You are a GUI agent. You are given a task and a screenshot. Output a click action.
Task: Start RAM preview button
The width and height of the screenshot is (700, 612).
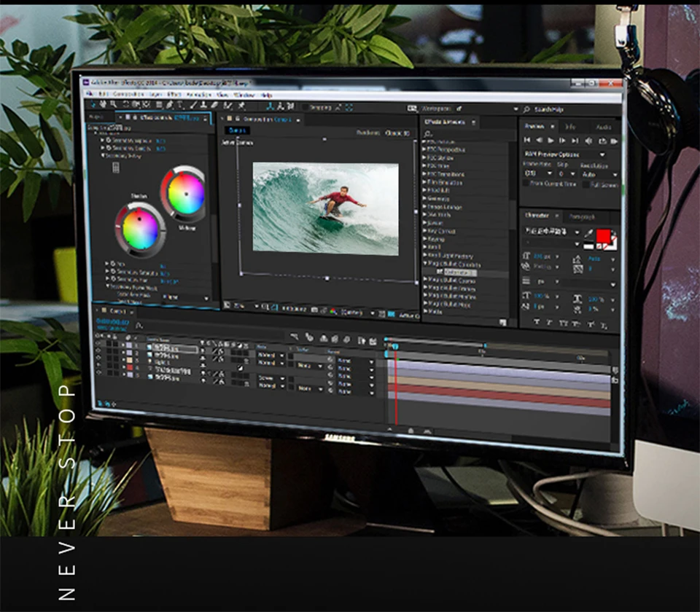click(614, 141)
